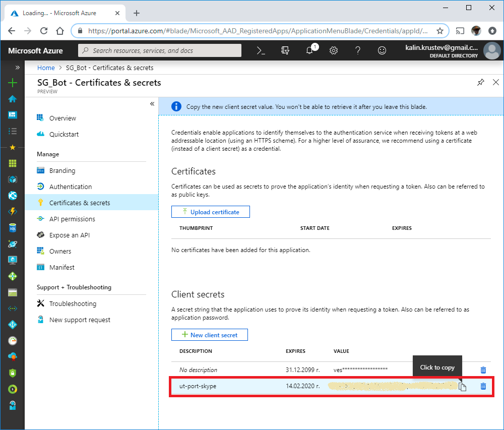This screenshot has height=430, width=504.
Task: Open Virtual machines monitor icon
Action: tap(13, 260)
